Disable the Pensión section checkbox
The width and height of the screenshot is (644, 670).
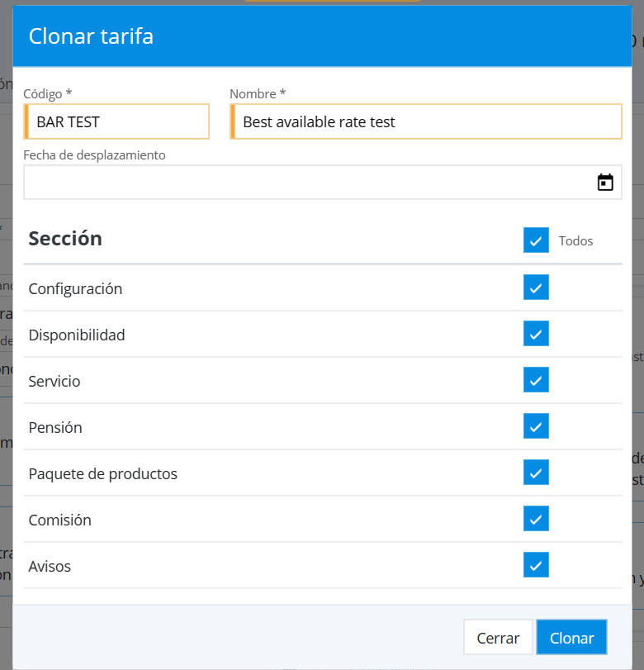[536, 426]
